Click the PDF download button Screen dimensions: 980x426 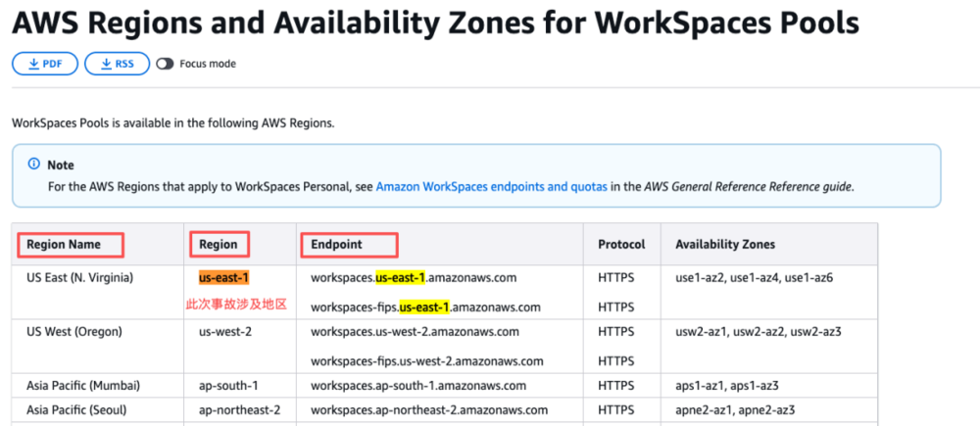[45, 64]
